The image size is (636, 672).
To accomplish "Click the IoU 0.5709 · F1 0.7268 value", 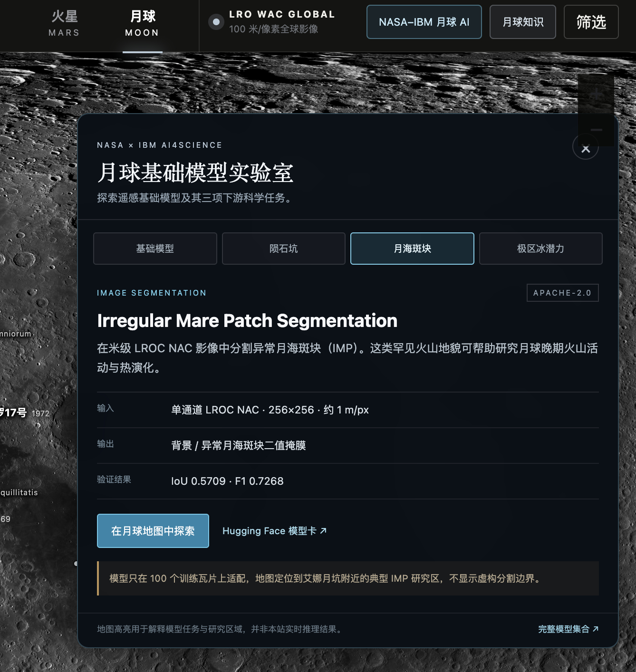I will click(x=227, y=481).
